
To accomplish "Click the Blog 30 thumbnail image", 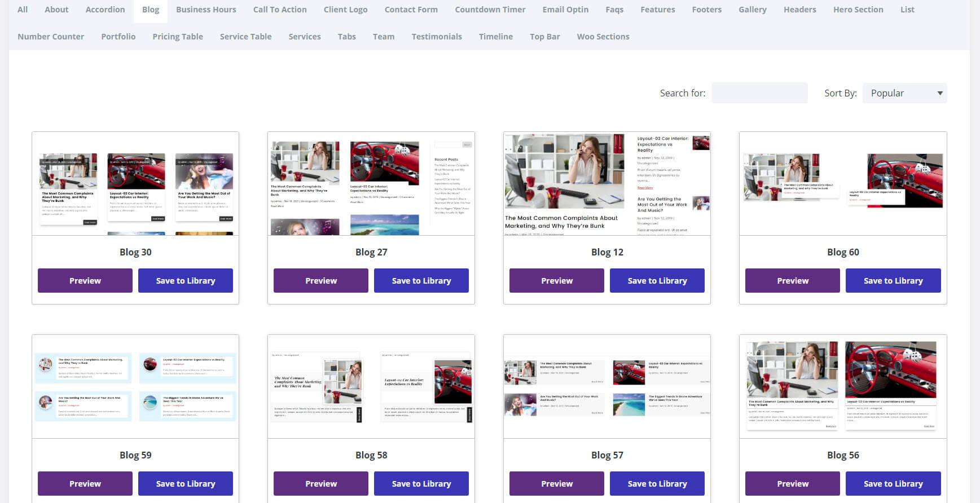I will click(135, 184).
